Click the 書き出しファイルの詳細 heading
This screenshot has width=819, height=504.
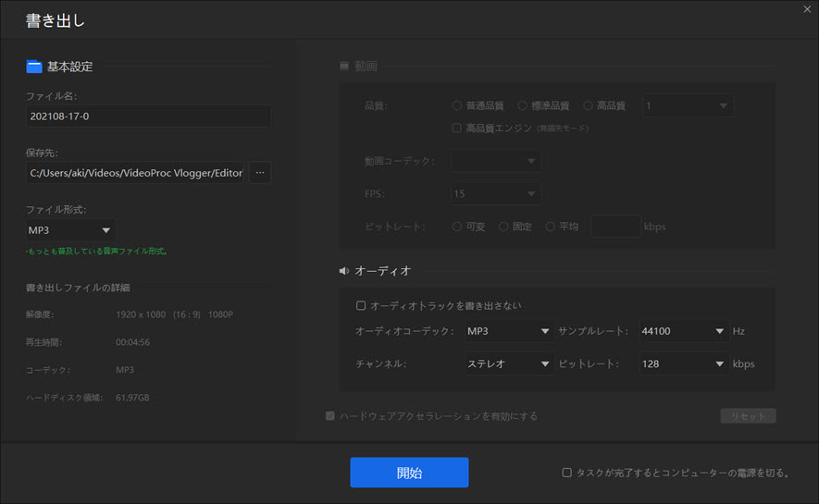pos(78,288)
